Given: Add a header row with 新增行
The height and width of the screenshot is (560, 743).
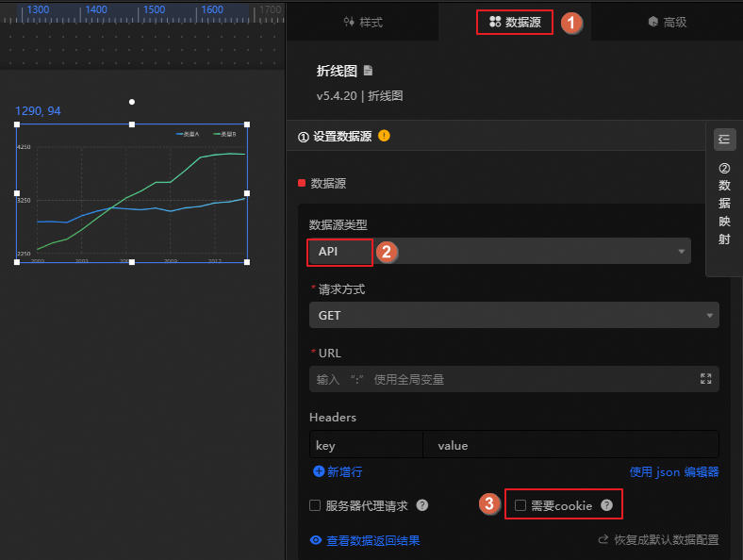Looking at the screenshot, I should 338,471.
